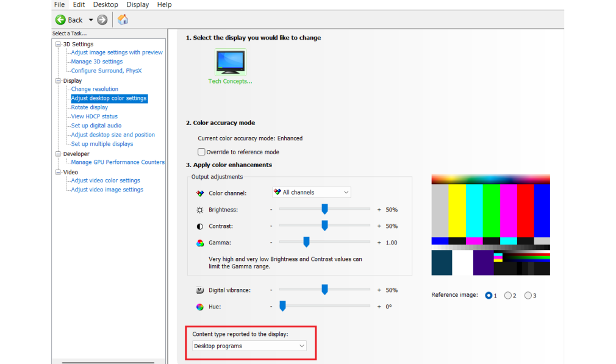Click the Contrast half-circle icon
Viewport: 616px width, 364px height.
200,226
